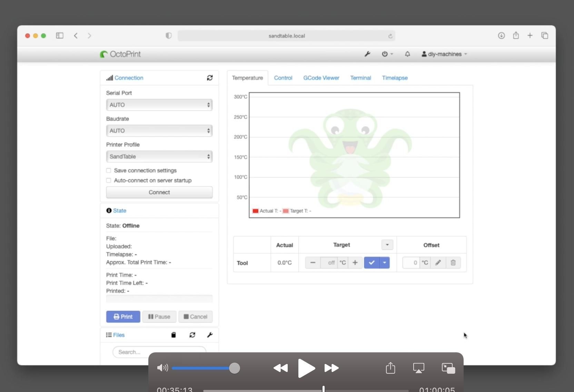This screenshot has width=574, height=392.
Task: Switch to the Timelapse tab
Action: tap(395, 78)
